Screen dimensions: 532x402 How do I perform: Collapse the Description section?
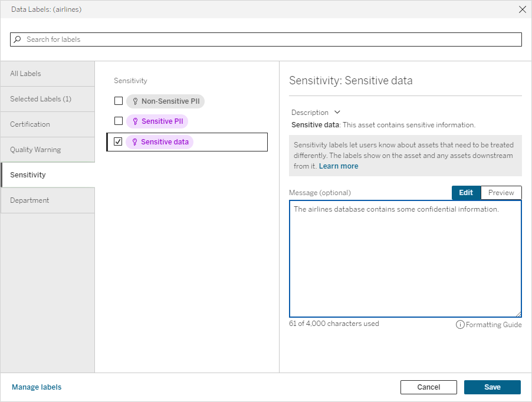(336, 112)
